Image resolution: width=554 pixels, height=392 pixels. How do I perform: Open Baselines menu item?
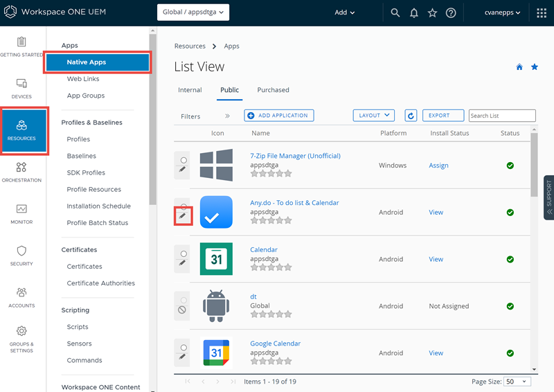pos(81,156)
